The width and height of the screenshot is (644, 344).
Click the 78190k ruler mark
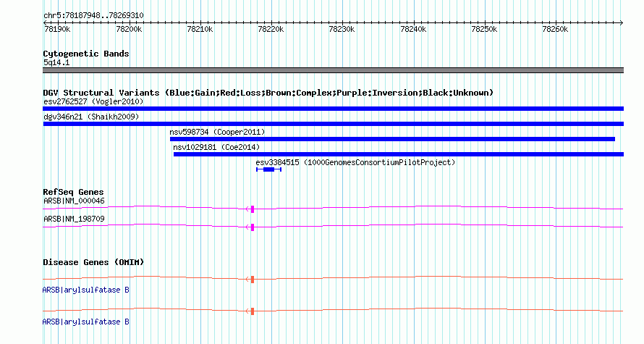pyautogui.click(x=57, y=29)
